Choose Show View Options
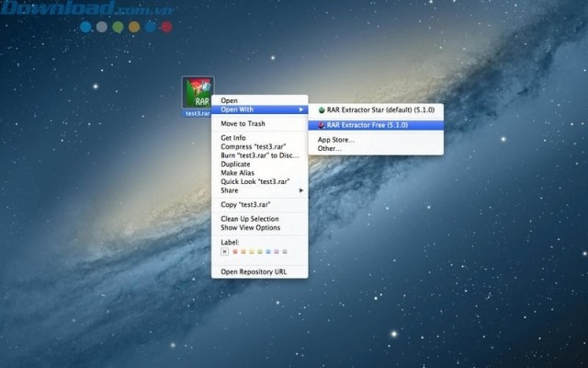588x368 pixels. pos(251,227)
